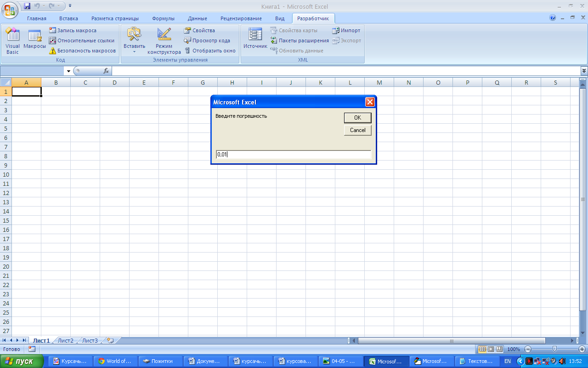Click the zoom out minus button
The image size is (588, 368).
point(528,349)
